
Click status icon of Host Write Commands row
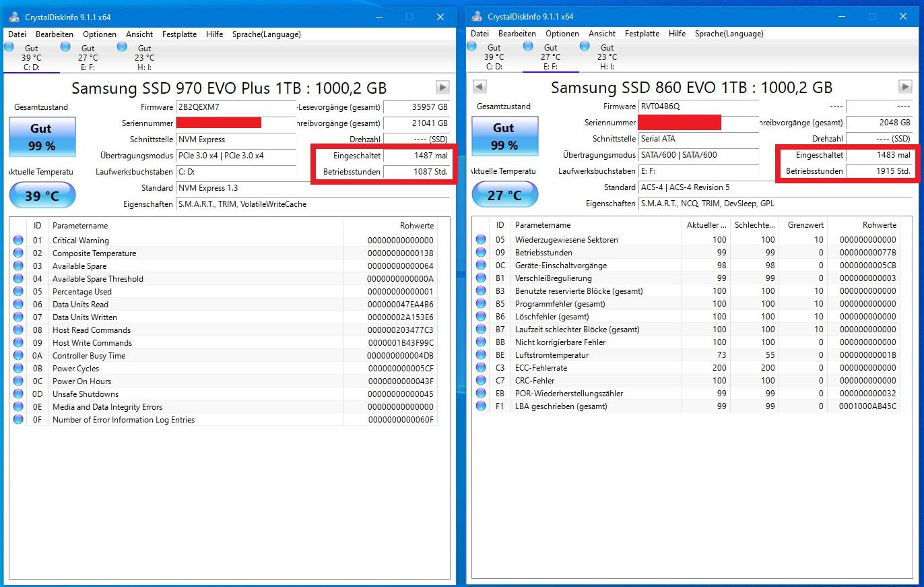point(18,343)
